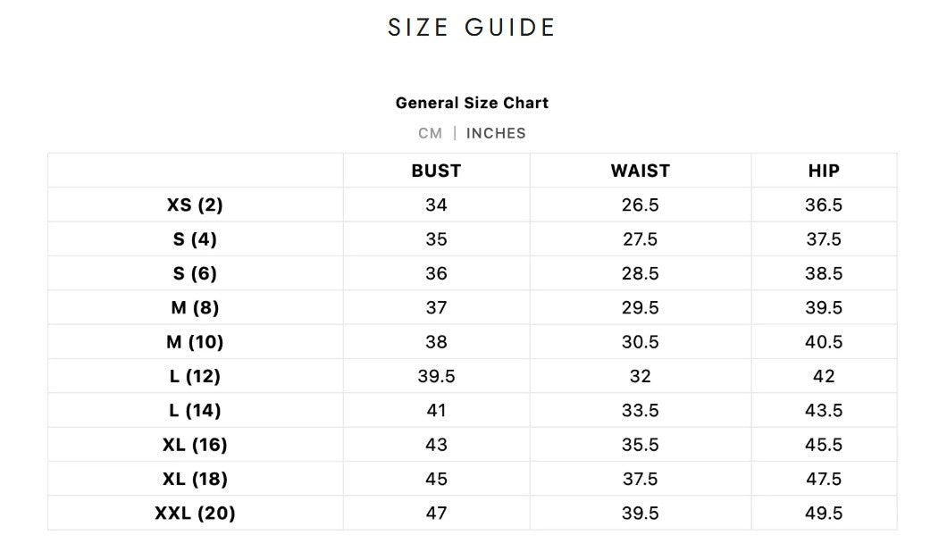This screenshot has height=560, width=947.
Task: Select the XL (16) size label
Action: tap(195, 445)
